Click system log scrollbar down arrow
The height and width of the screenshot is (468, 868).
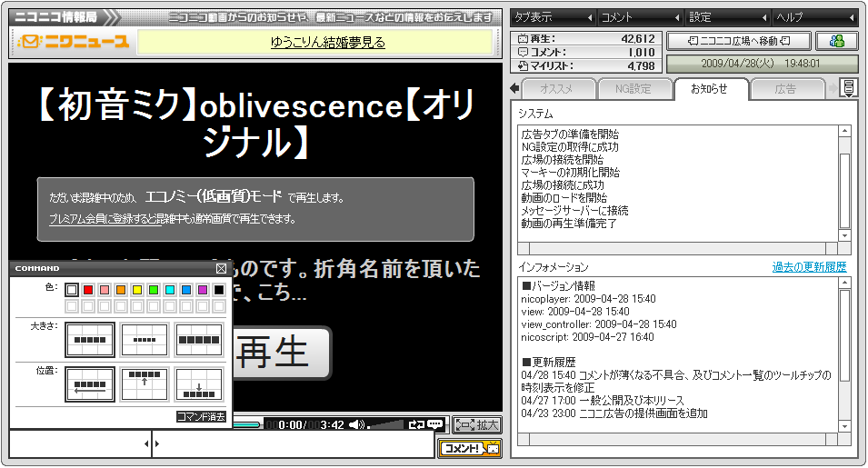(844, 235)
